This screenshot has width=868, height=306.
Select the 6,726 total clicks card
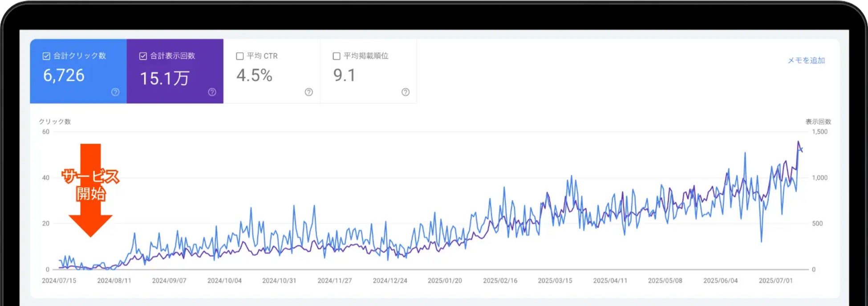[78, 71]
